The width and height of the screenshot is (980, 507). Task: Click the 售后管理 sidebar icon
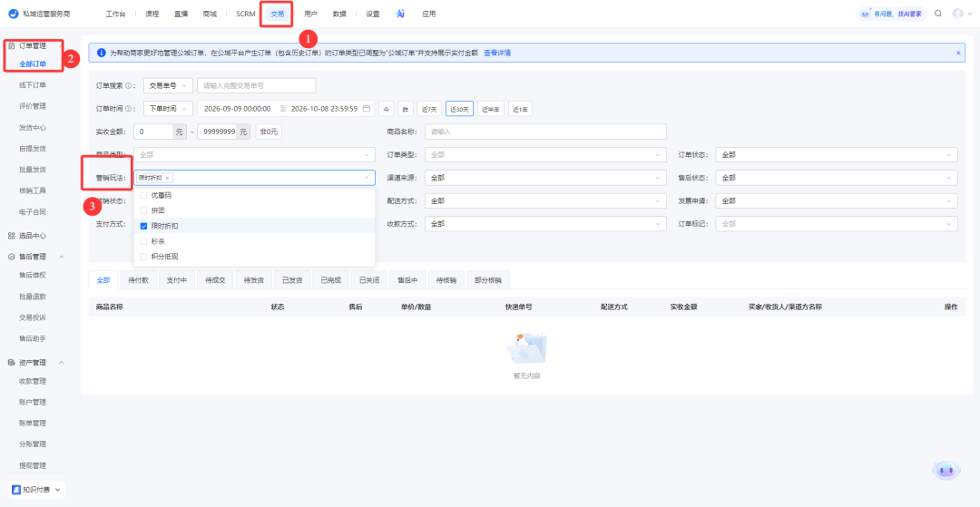click(x=11, y=257)
